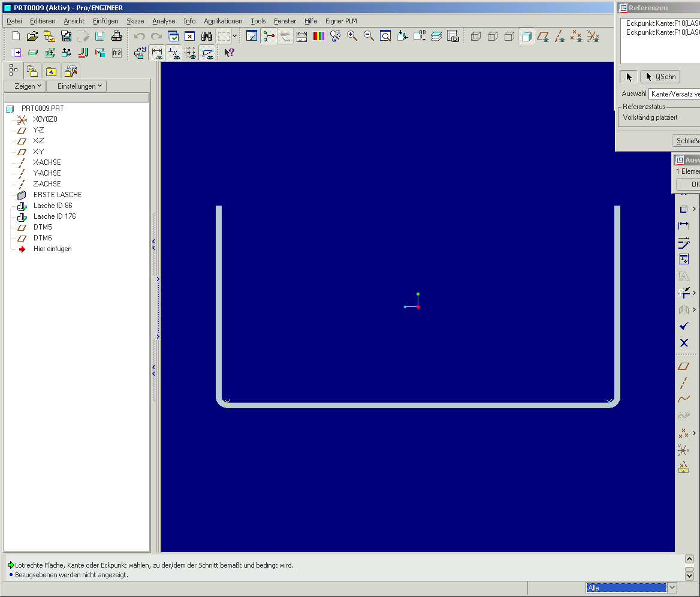
Task: Click the view manager icon with camera
Action: pyautogui.click(x=453, y=36)
